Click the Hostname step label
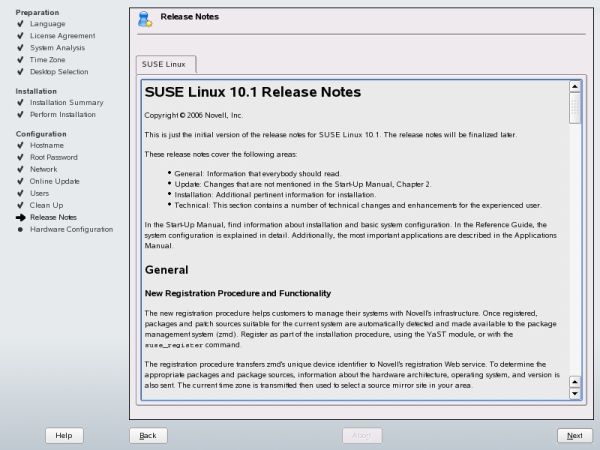Screen dimensions: 600x450 coord(47,145)
